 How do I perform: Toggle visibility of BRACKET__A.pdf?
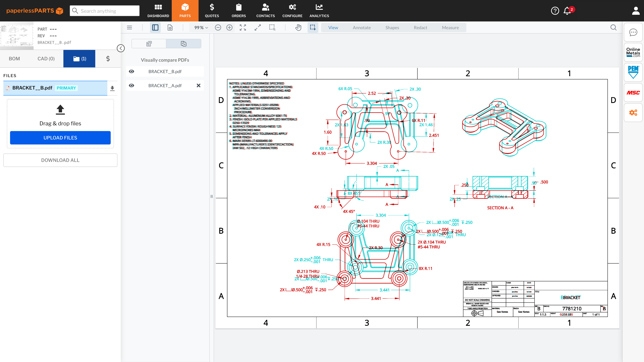[x=131, y=85]
